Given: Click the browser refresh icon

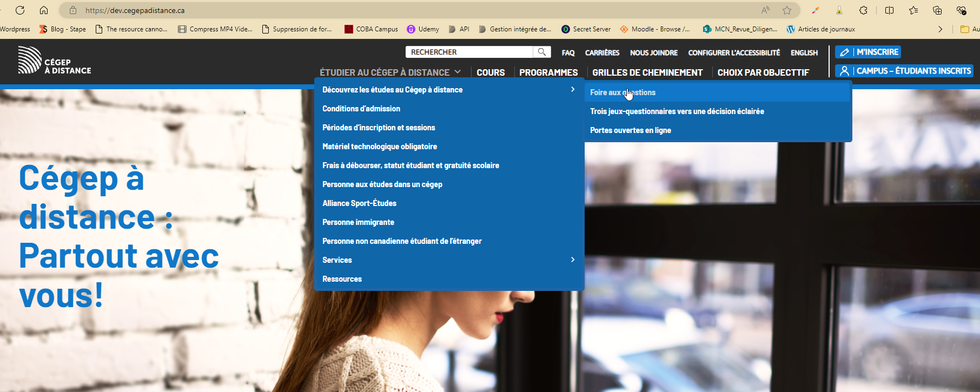Looking at the screenshot, I should 20,10.
